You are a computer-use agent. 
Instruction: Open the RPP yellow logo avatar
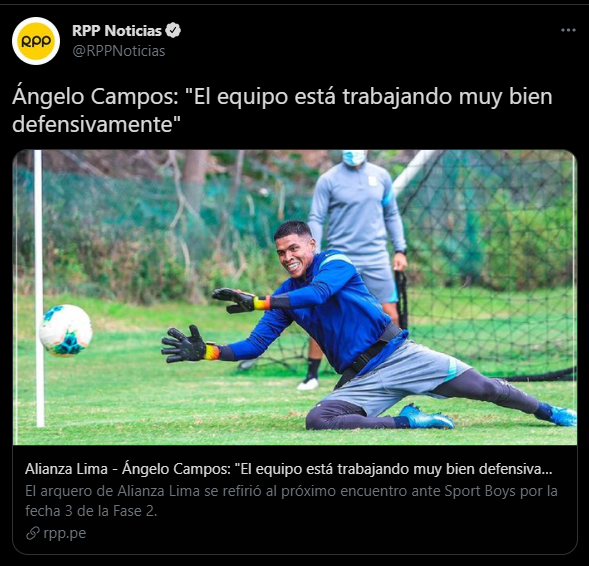(x=36, y=41)
